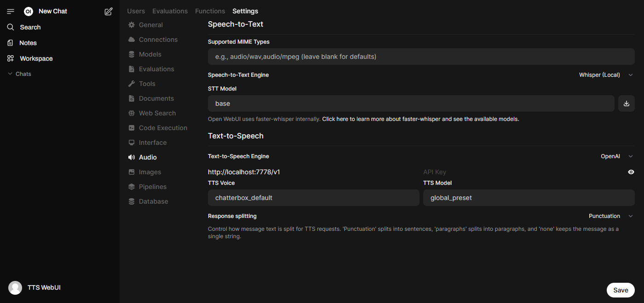Open the Search item in sidebar
Screen dimensions: 644x303
pos(30,27)
